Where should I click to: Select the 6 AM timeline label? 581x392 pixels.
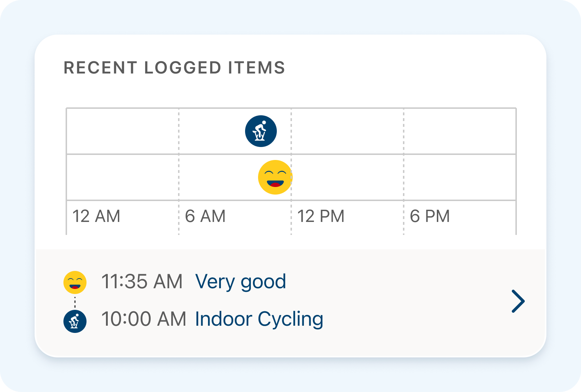pos(205,217)
